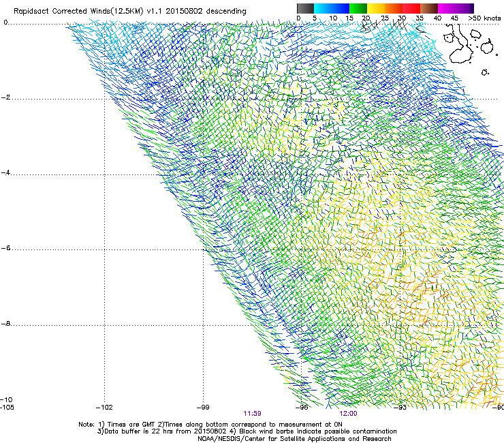Screen dimensions: 504x443
Task: Click the -93 longitude axis label
Action: pyautogui.click(x=400, y=408)
